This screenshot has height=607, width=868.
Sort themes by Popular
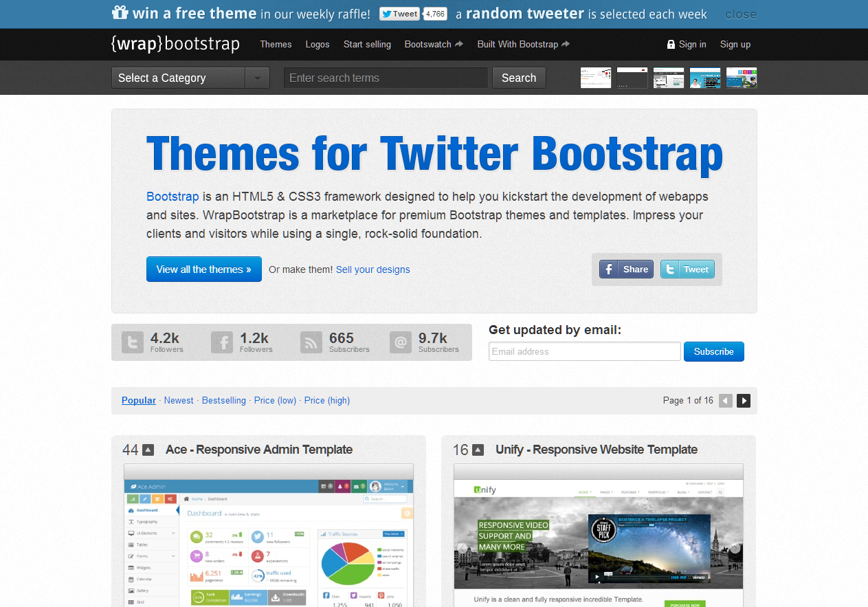[x=139, y=400]
